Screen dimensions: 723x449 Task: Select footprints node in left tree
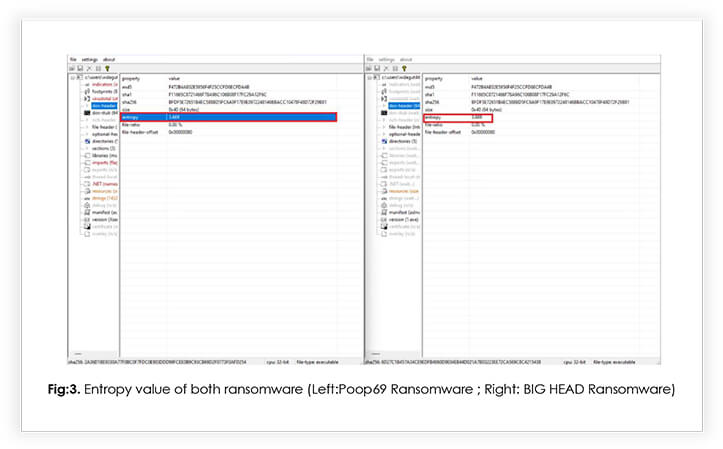(105, 91)
